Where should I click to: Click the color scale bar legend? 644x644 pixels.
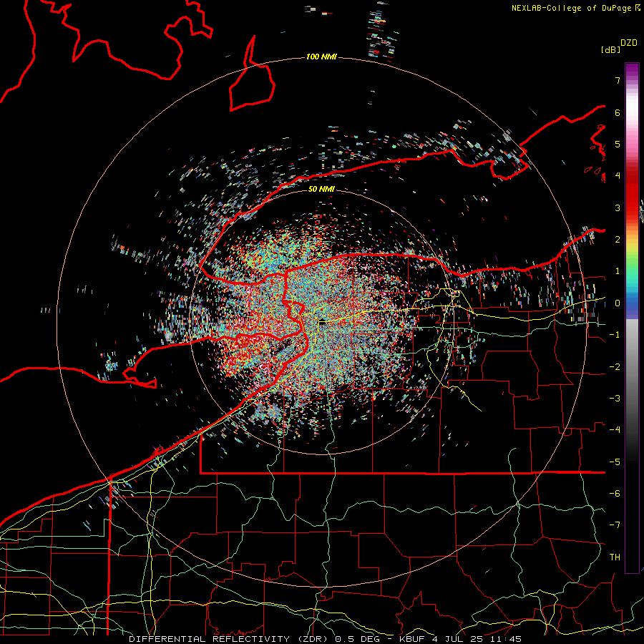(632, 318)
